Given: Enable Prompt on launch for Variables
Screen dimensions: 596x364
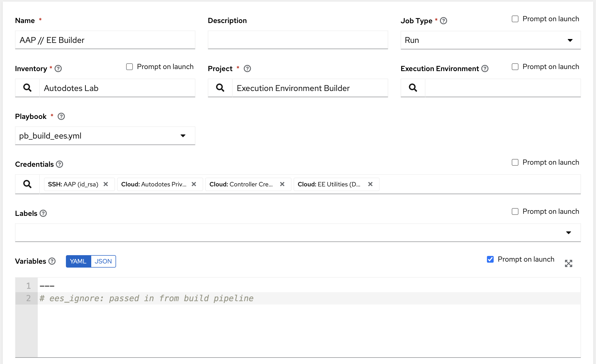Looking at the screenshot, I should click(x=490, y=260).
